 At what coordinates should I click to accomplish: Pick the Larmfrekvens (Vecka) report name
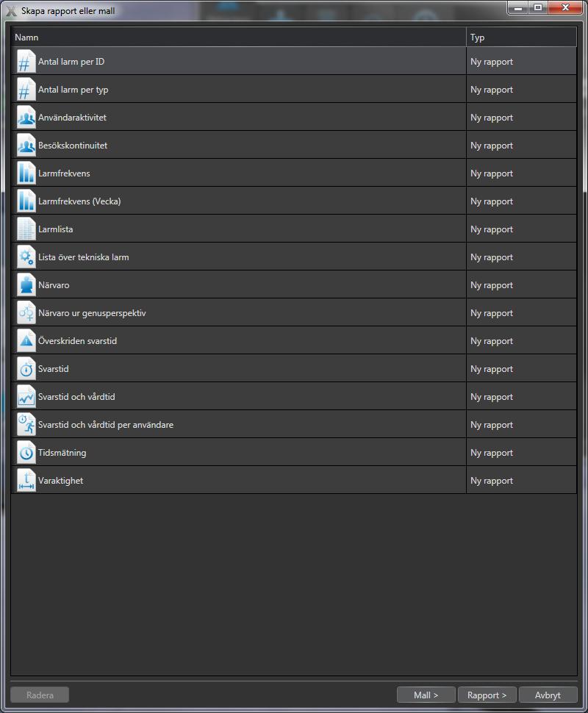click(x=79, y=201)
